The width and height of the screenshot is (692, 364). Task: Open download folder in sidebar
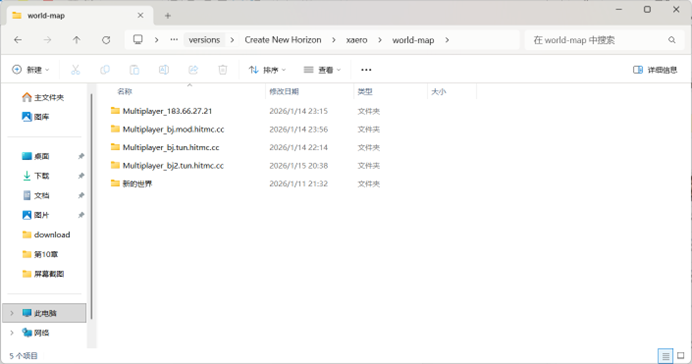pyautogui.click(x=46, y=234)
